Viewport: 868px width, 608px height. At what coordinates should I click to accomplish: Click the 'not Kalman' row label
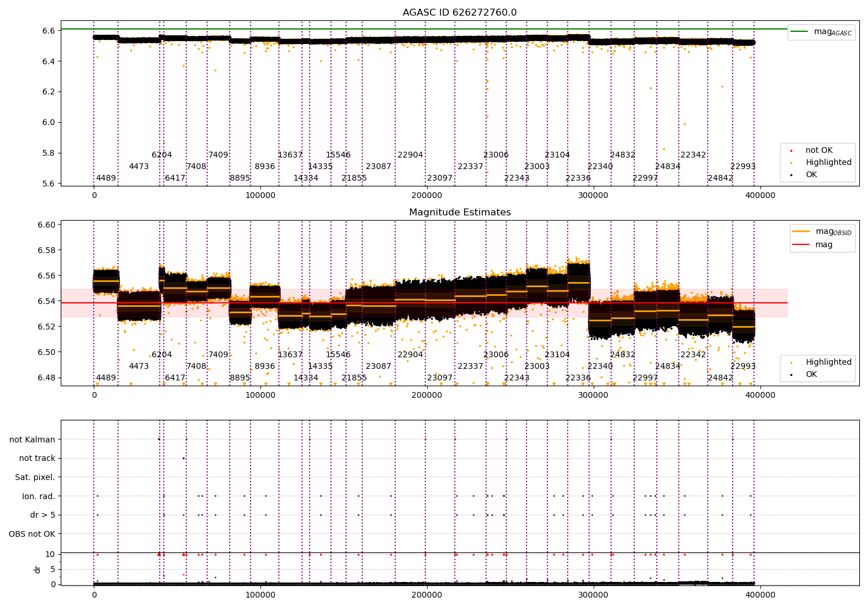[32, 440]
